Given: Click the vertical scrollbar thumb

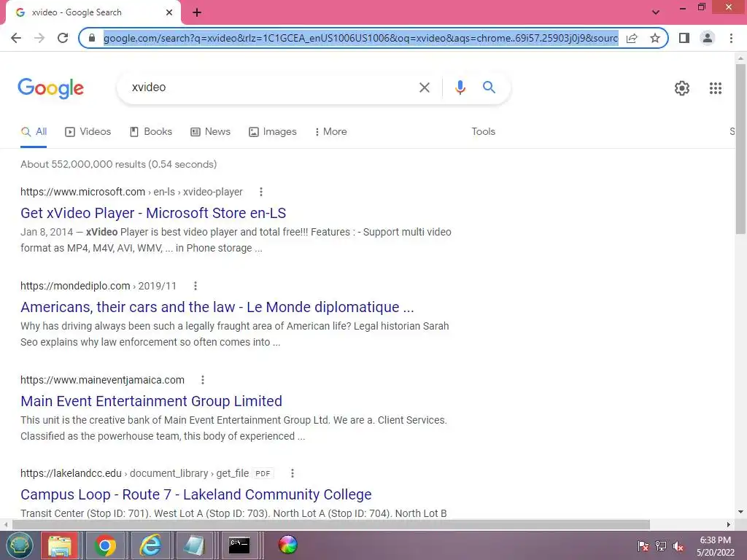Looking at the screenshot, I should tap(740, 149).
